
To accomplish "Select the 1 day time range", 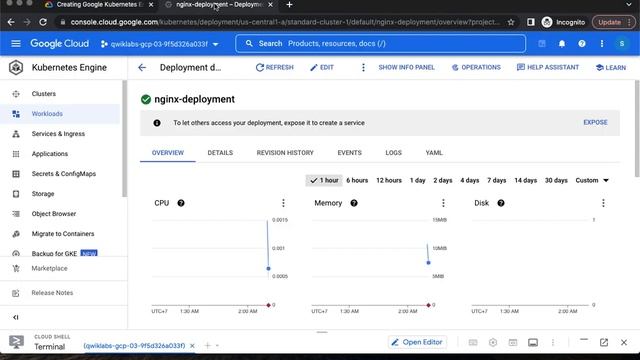I will 418,180.
